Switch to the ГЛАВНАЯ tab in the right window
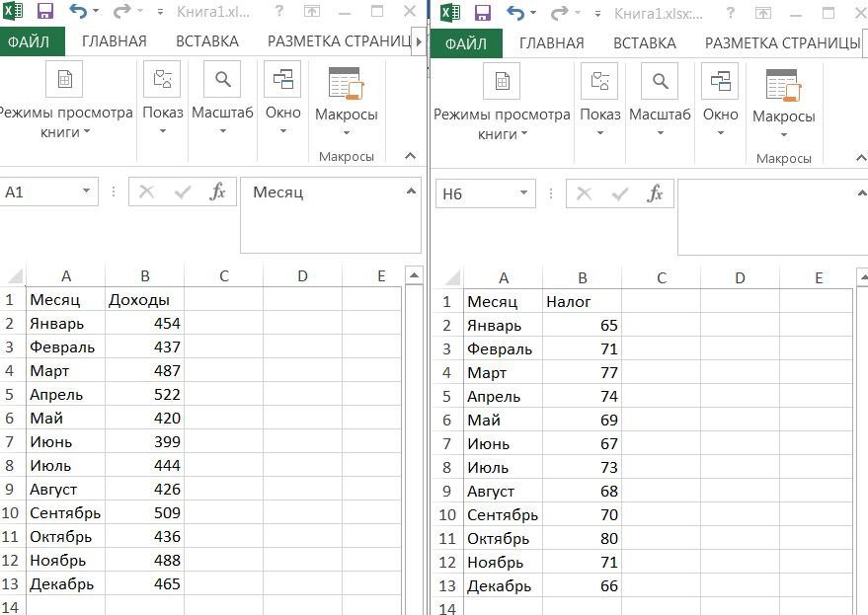This screenshot has width=868, height=615. (x=551, y=43)
